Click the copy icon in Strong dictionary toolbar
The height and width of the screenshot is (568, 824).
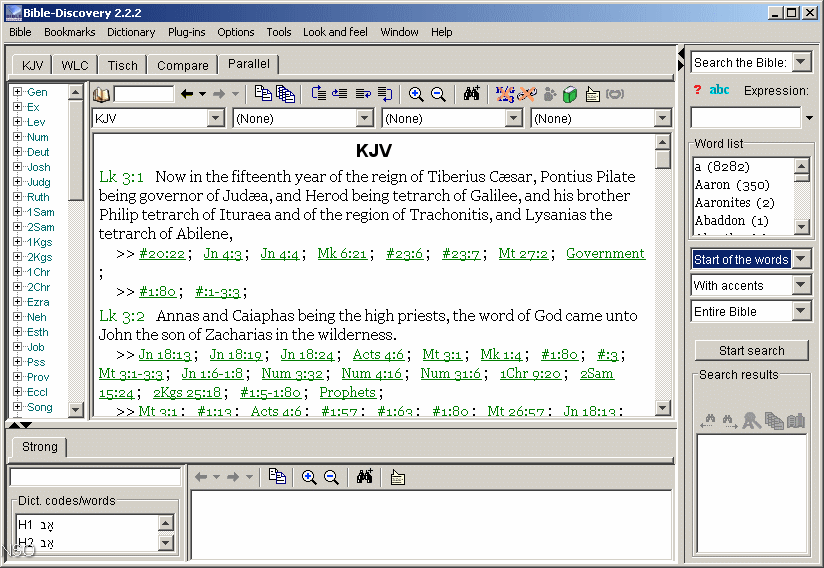tap(277, 477)
